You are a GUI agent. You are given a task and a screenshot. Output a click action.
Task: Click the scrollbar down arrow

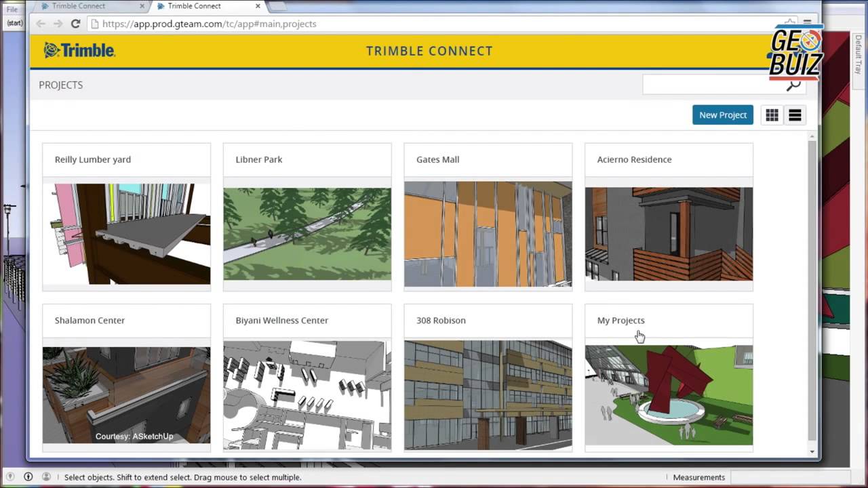(812, 451)
